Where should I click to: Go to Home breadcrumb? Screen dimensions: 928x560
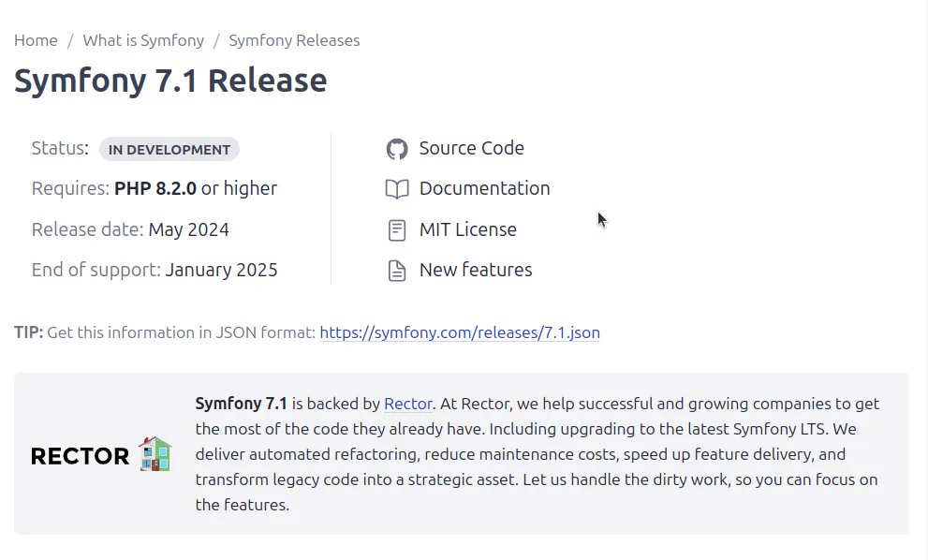click(37, 40)
